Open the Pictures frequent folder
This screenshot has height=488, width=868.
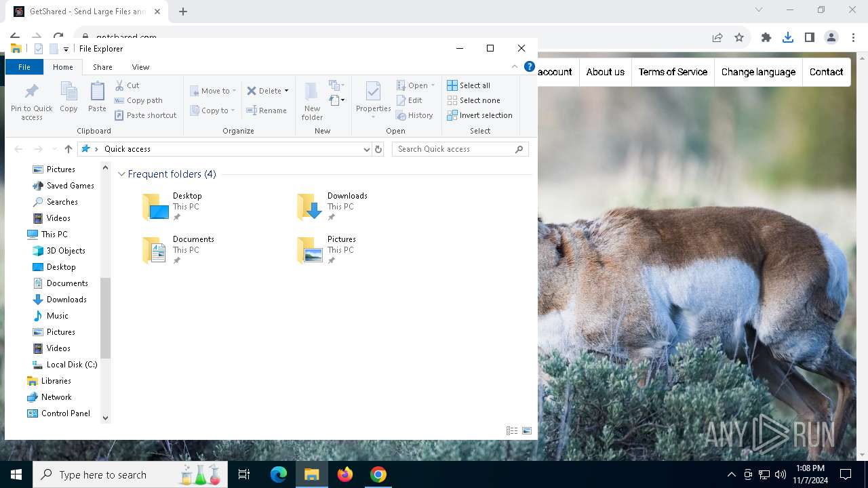pyautogui.click(x=326, y=250)
